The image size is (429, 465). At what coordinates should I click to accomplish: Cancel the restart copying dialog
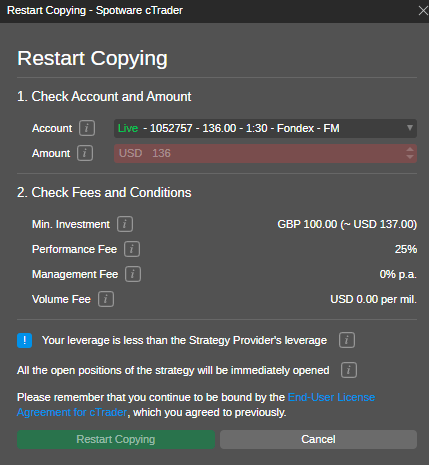[318, 439]
